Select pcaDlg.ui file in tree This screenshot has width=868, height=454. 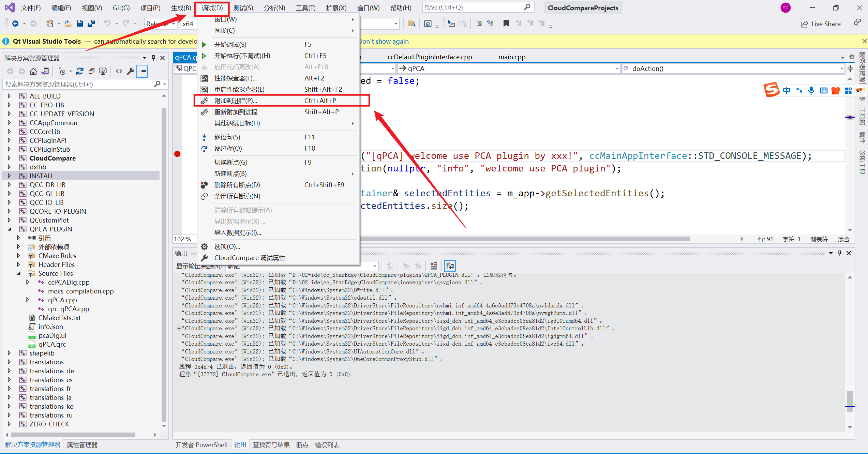52,335
